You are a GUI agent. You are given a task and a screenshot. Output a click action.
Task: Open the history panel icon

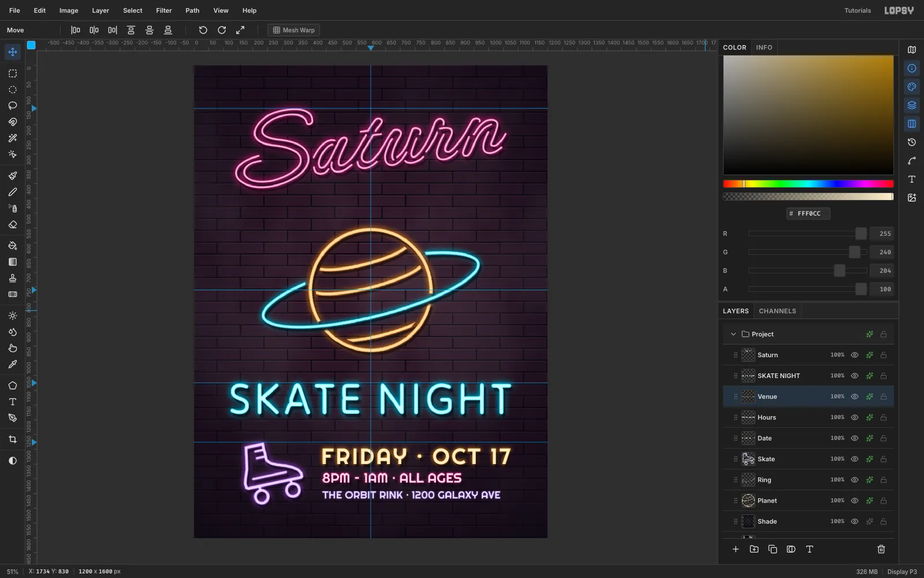point(912,142)
